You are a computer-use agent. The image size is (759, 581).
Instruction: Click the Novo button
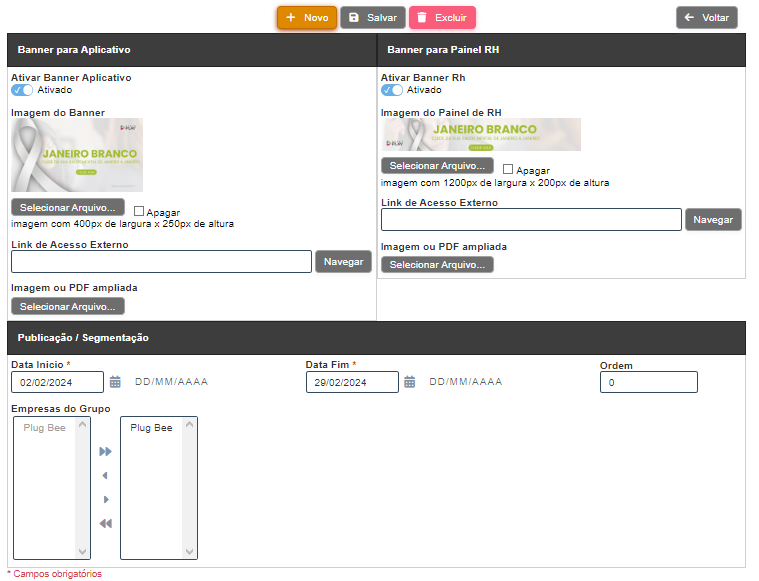[307, 18]
